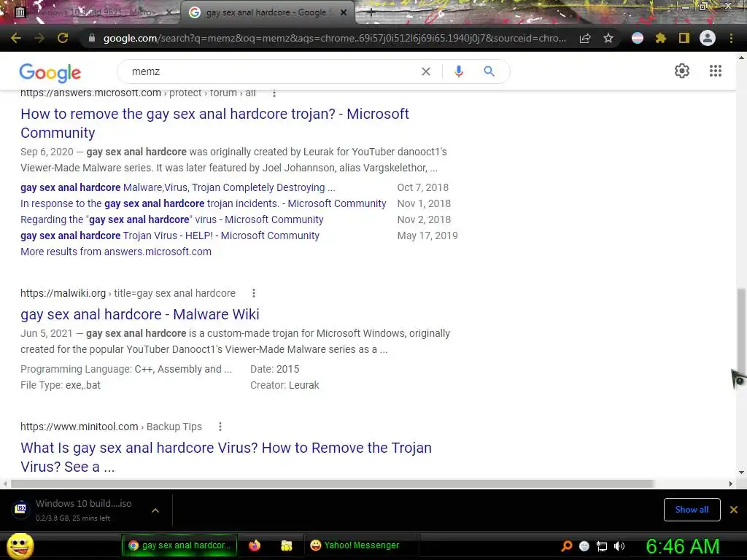This screenshot has height=560, width=747.
Task: Open the MiniTool 'What Is' result
Action: [226, 457]
